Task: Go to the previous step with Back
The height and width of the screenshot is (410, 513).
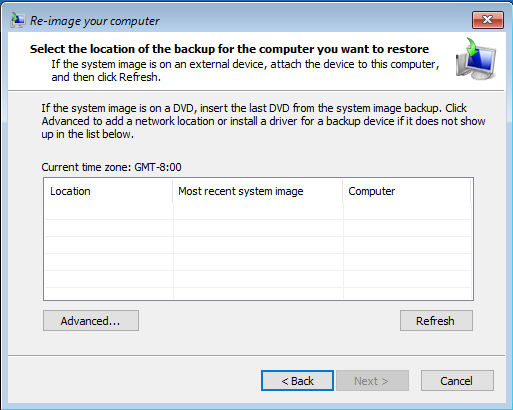Action: pos(297,380)
